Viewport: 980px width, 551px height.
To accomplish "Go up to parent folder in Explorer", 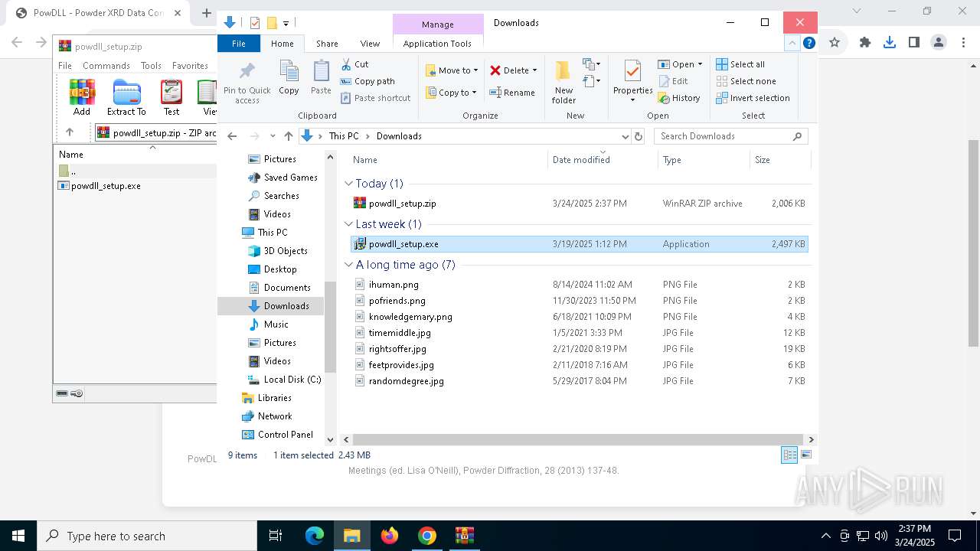I will (289, 136).
